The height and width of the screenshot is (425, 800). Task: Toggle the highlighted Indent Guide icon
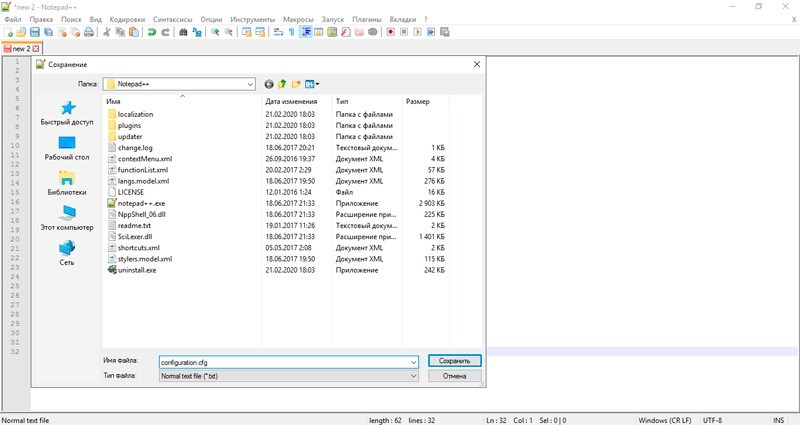(306, 32)
